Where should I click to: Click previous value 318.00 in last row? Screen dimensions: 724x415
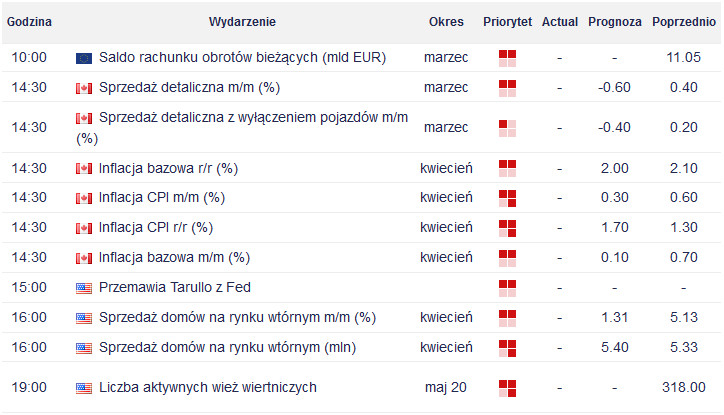pyautogui.click(x=684, y=387)
